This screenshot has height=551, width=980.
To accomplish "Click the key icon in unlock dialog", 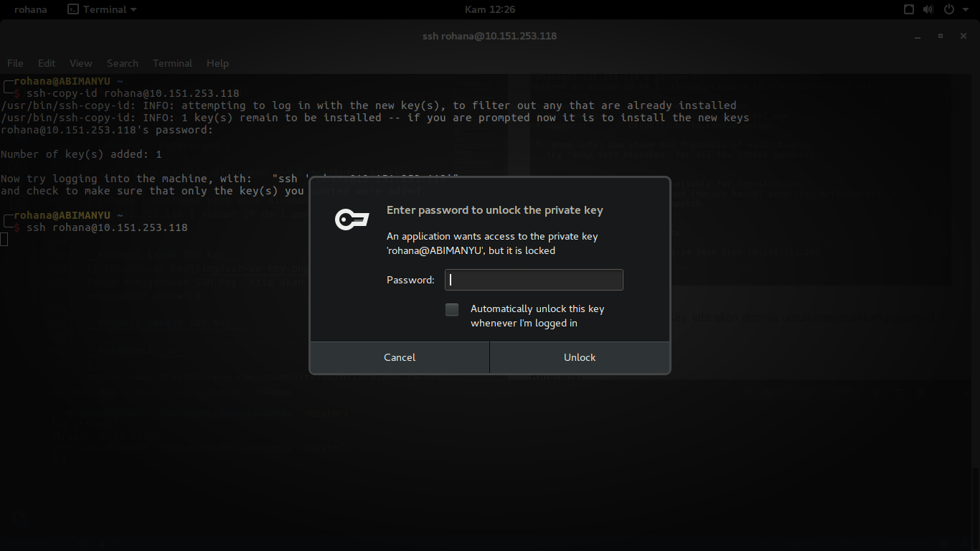I will click(x=352, y=220).
